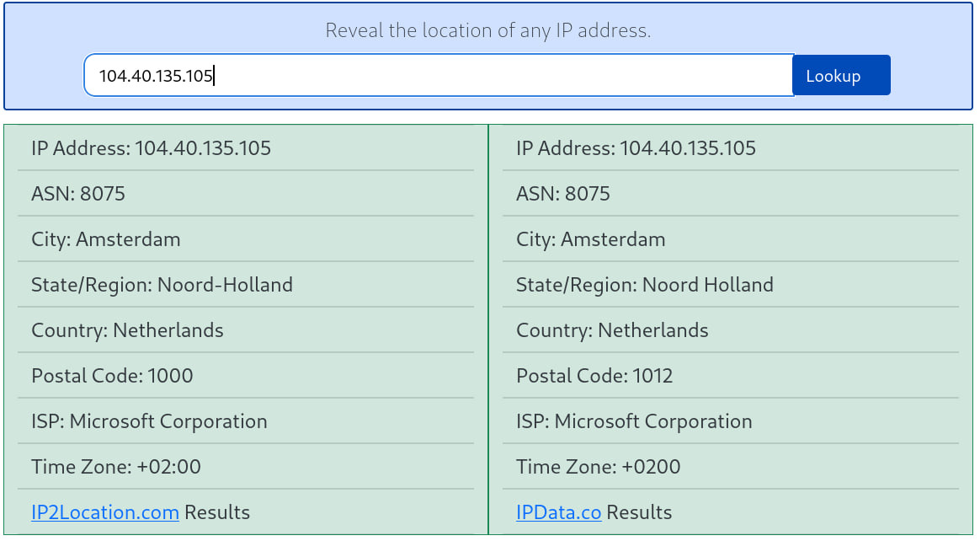
Task: Select ASN 8075 in the IPData panel
Action: 563,194
